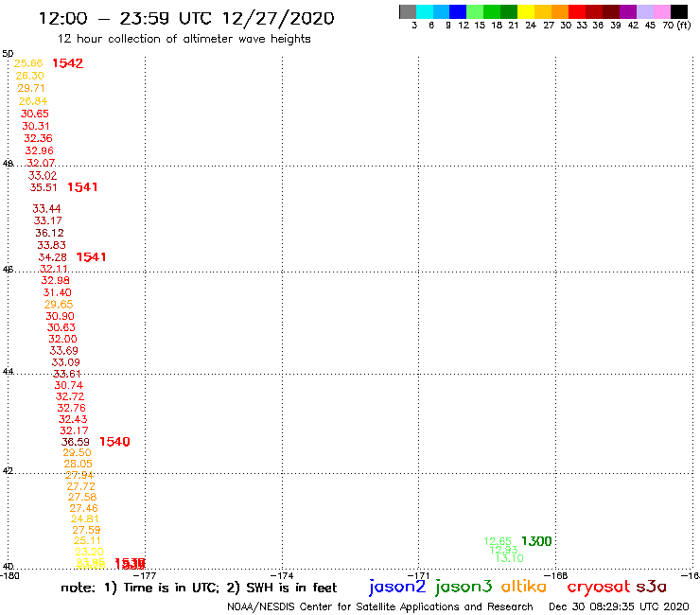Select wave height value 27.72
The height and width of the screenshot is (615, 700).
[80, 486]
